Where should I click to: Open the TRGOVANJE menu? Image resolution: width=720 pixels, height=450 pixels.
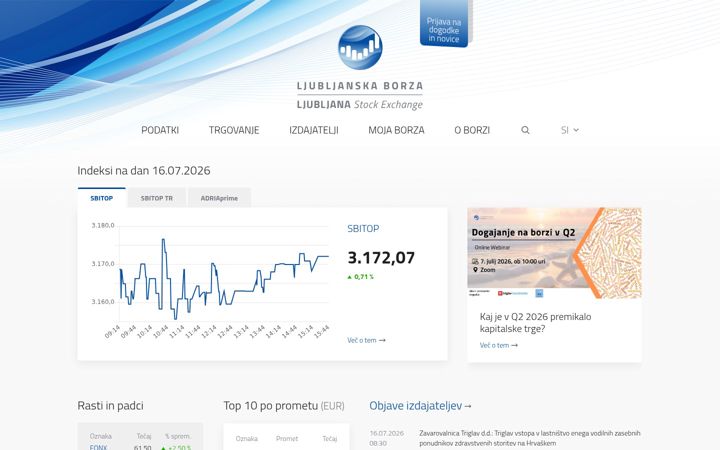click(x=234, y=130)
